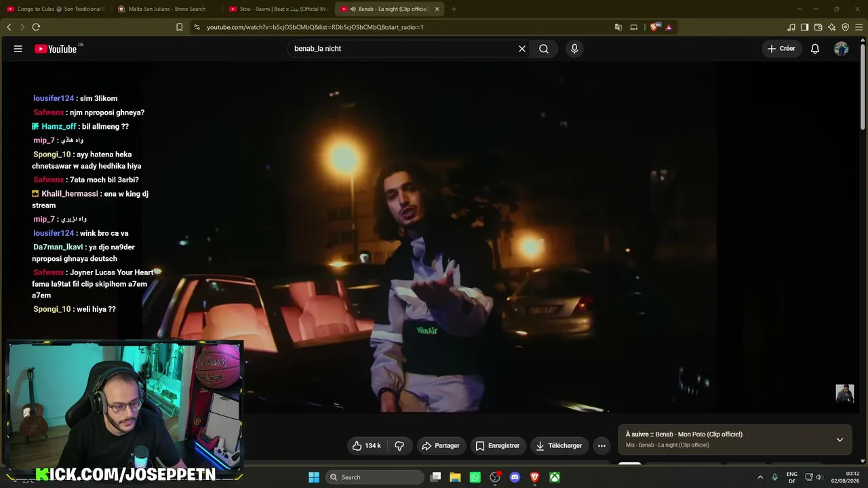Screen dimensions: 868x488
Task: Share the video via Partager
Action: [441, 446]
